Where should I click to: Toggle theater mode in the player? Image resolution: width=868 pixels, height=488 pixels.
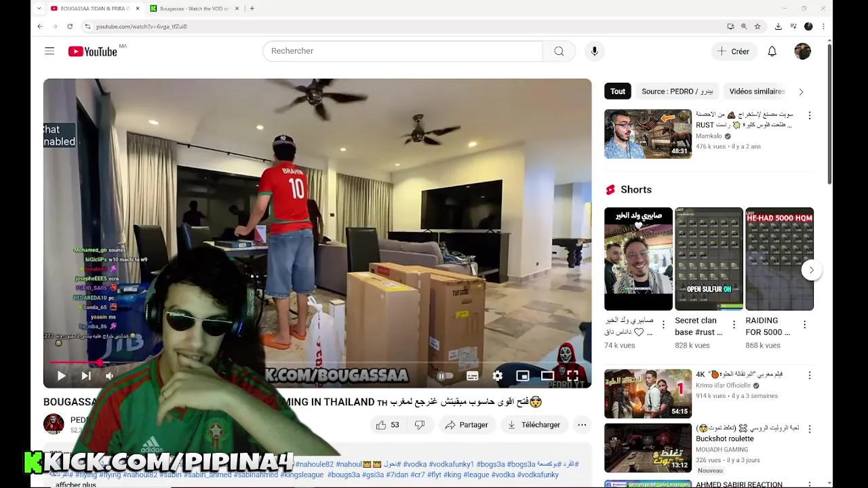(547, 375)
